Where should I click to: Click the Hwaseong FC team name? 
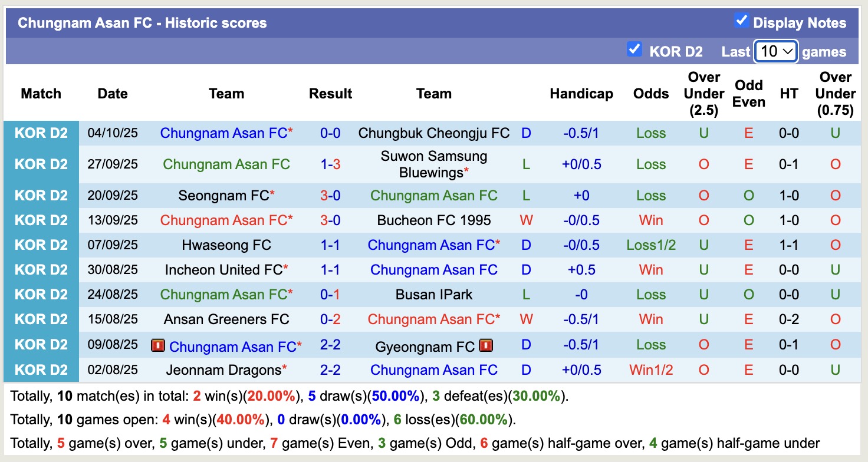[226, 245]
